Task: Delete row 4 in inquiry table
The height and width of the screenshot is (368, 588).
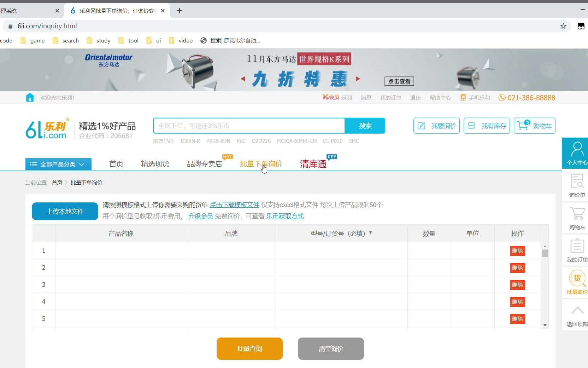Action: click(x=517, y=302)
